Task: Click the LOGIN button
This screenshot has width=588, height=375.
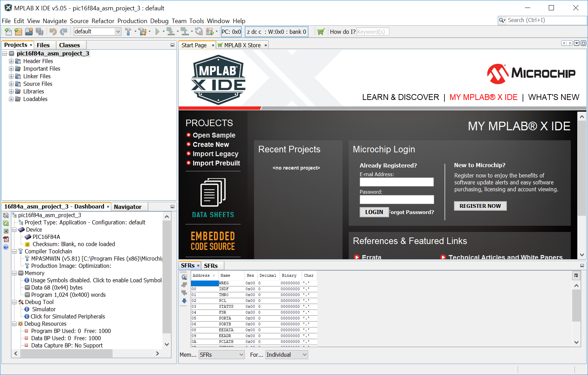Action: click(x=374, y=212)
